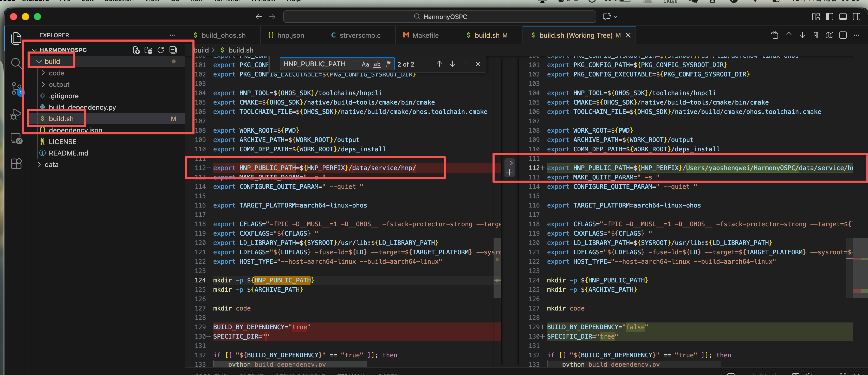Screen dimensions: 868x375
Task: Open Source Control view with badge
Action: [16, 89]
